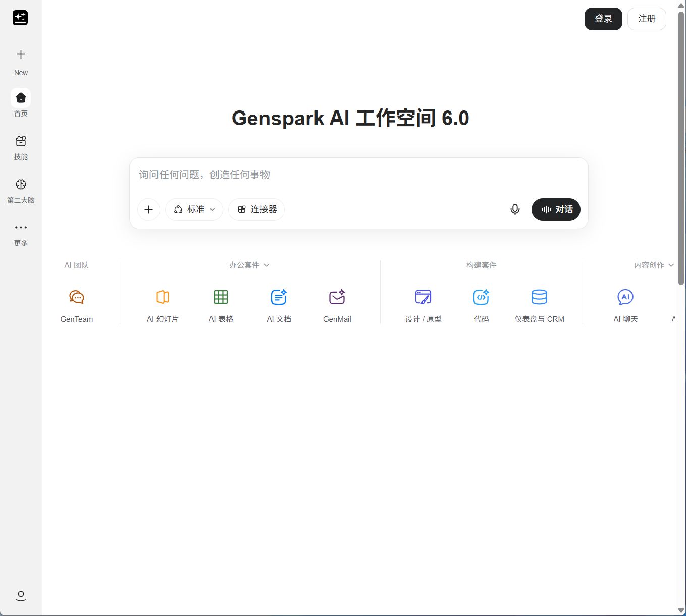Open the 代码 code tool

click(481, 306)
